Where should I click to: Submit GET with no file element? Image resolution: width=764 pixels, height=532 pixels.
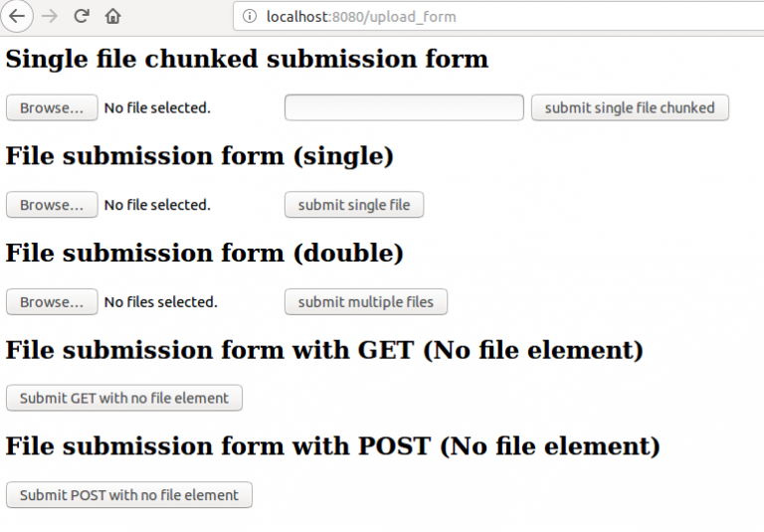tap(123, 398)
